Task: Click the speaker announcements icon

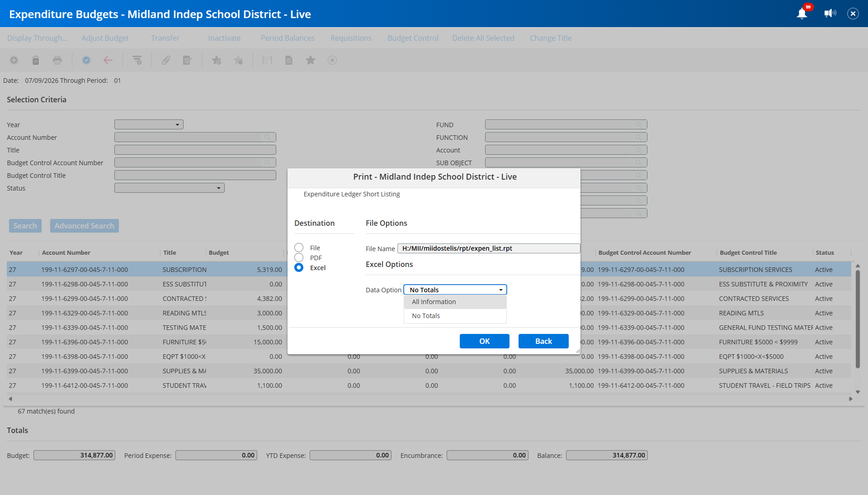Action: click(830, 14)
